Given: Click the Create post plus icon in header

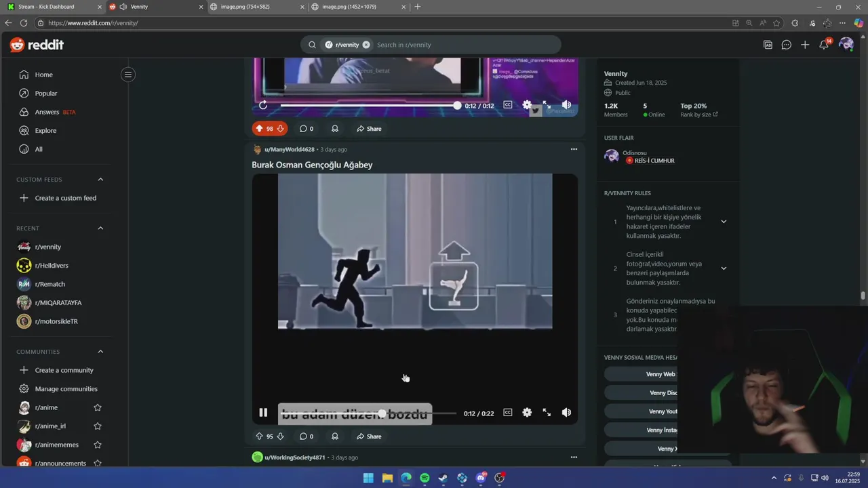Looking at the screenshot, I should coord(804,45).
